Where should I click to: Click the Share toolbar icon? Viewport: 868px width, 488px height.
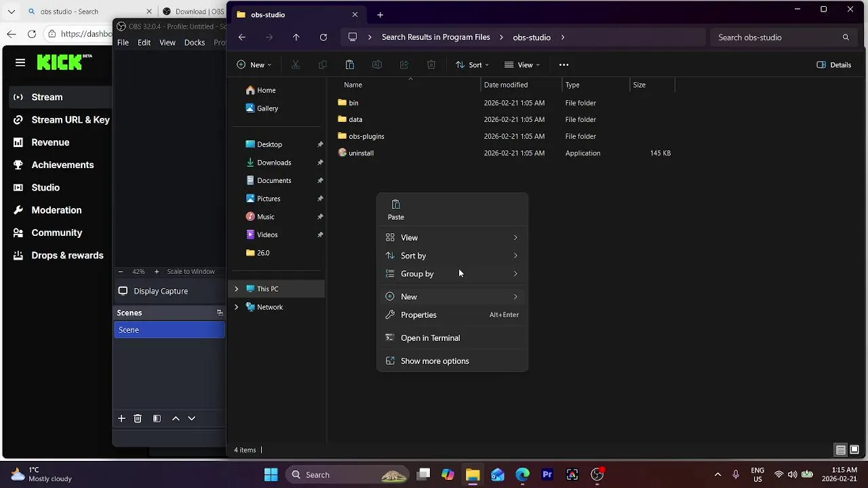click(x=404, y=65)
